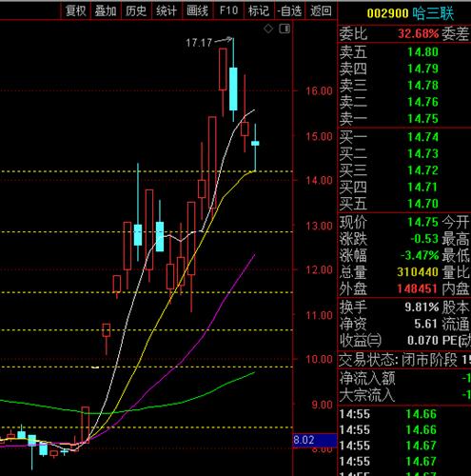This screenshot has height=476, width=471.
Task: Select the 卖二 price 14.76
Action: pyautogui.click(x=422, y=102)
